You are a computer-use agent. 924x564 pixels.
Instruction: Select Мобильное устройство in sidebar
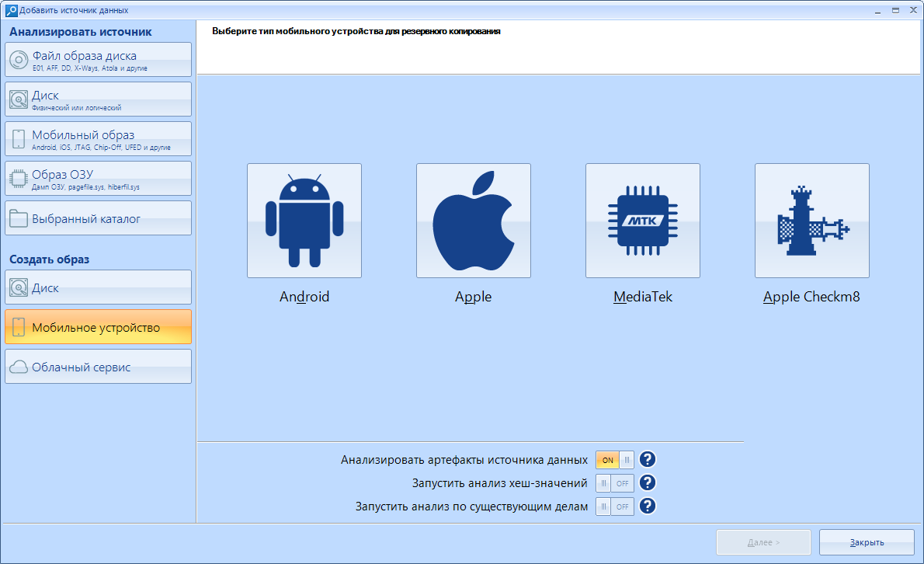point(98,326)
